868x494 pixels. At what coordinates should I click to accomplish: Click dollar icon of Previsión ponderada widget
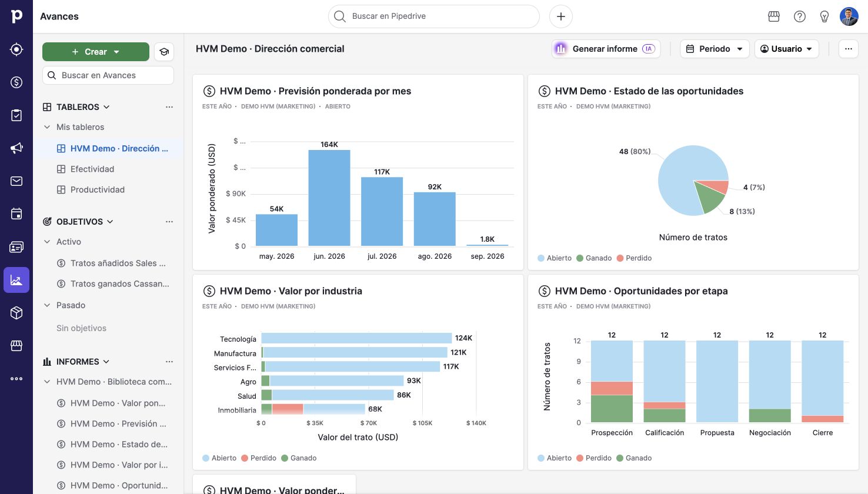point(209,91)
